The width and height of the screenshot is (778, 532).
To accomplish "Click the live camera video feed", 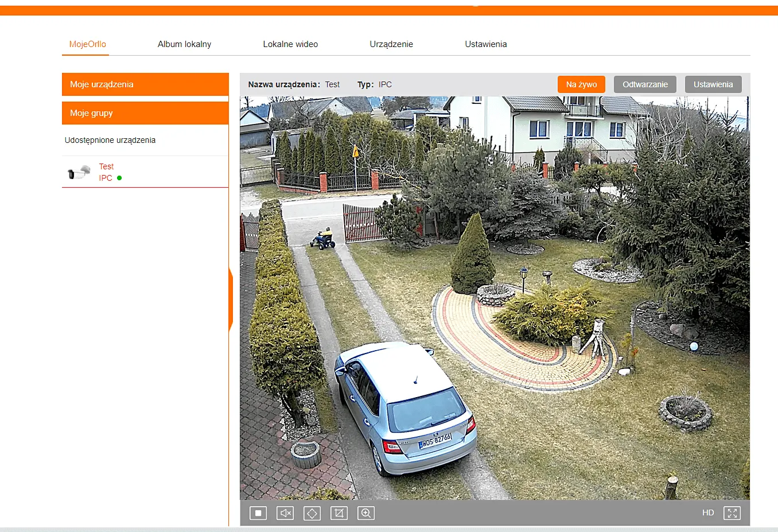I will pos(495,297).
